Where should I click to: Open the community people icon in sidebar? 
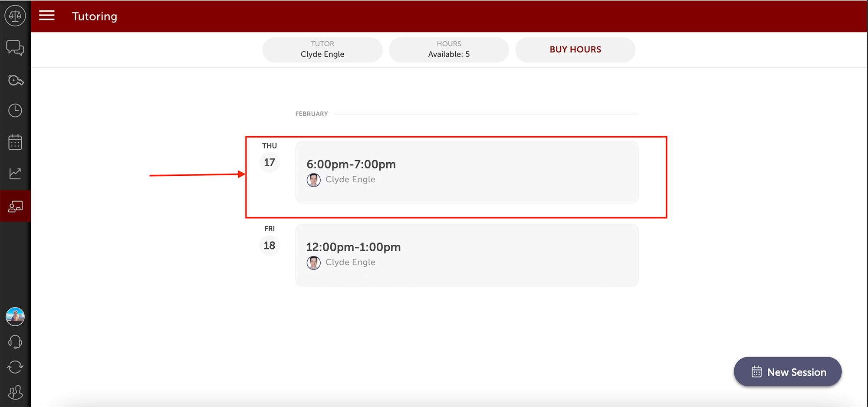[x=15, y=393]
